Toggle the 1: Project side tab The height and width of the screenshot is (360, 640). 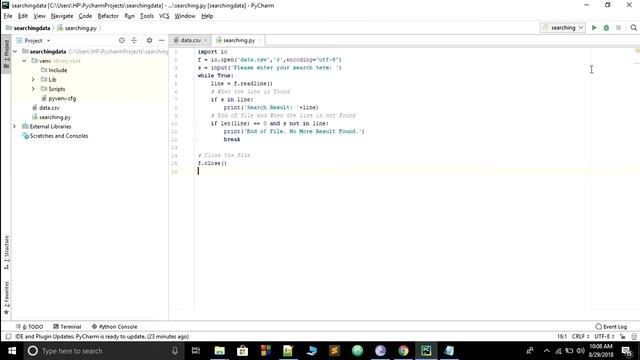pos(6,54)
